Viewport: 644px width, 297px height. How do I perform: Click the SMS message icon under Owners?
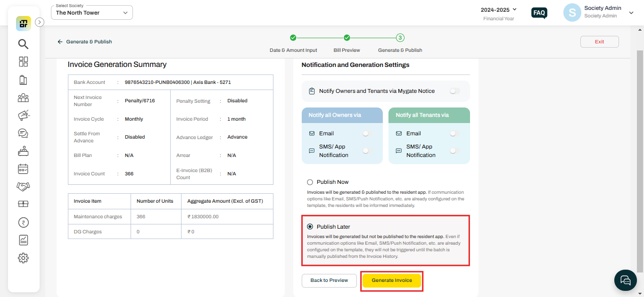coord(312,151)
